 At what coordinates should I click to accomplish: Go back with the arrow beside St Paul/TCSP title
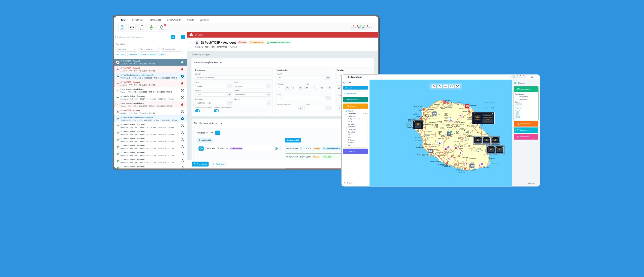(x=191, y=43)
